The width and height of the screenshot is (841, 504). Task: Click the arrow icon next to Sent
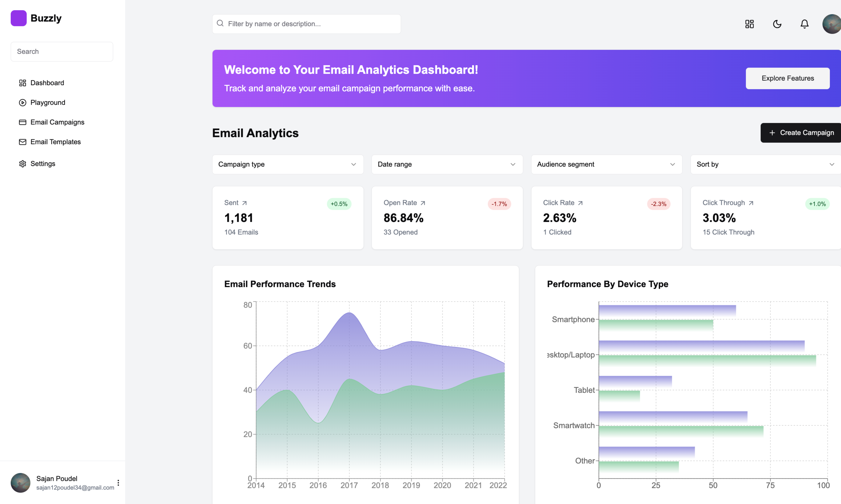coord(245,203)
